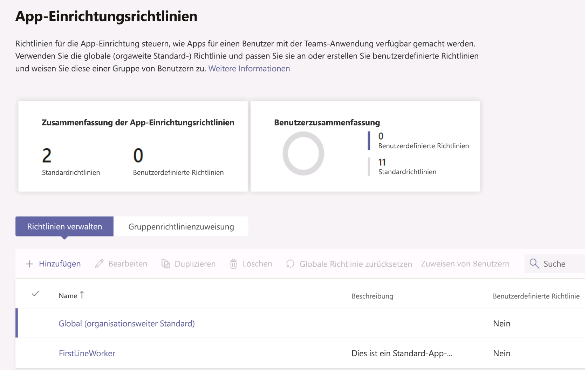The image size is (588, 370).
Task: Click the '11' Standardrichtlinien user count
Action: [382, 162]
